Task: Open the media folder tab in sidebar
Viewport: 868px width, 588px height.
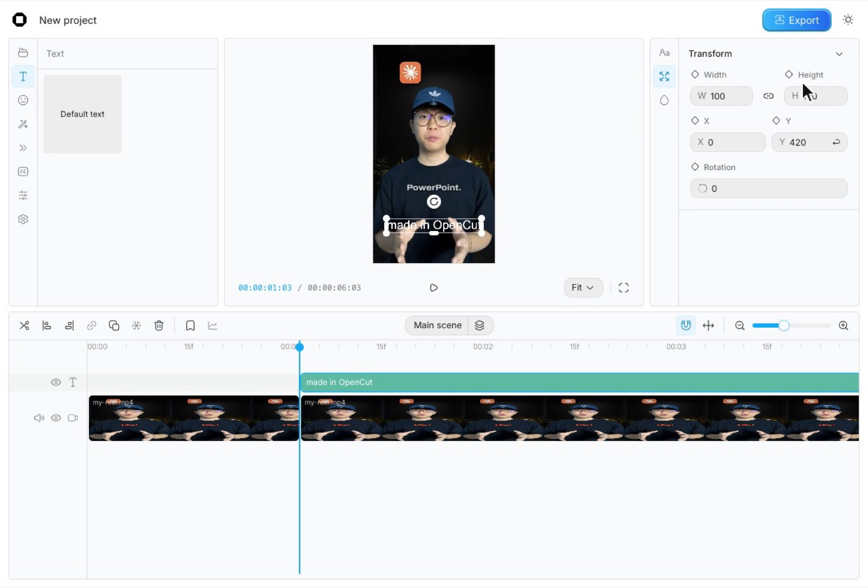Action: pyautogui.click(x=23, y=53)
